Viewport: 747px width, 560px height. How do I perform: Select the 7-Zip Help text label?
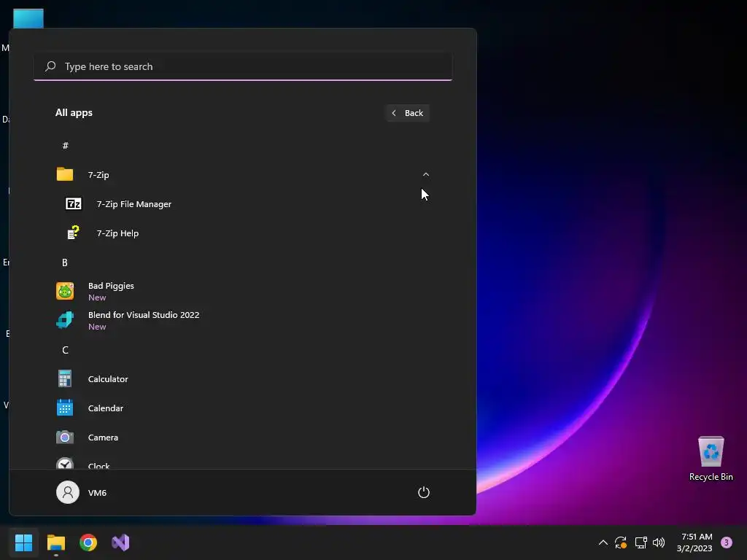117,233
